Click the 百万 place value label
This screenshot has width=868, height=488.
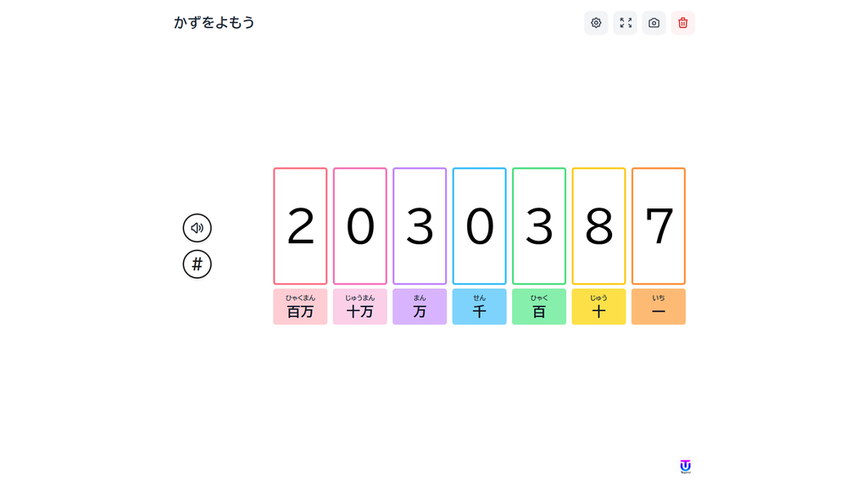pyautogui.click(x=300, y=307)
